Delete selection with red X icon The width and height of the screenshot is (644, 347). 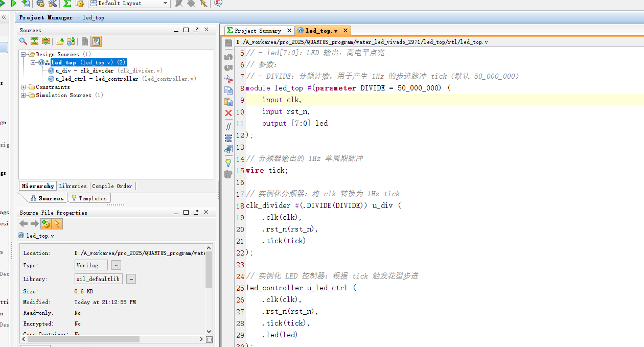pos(228,113)
